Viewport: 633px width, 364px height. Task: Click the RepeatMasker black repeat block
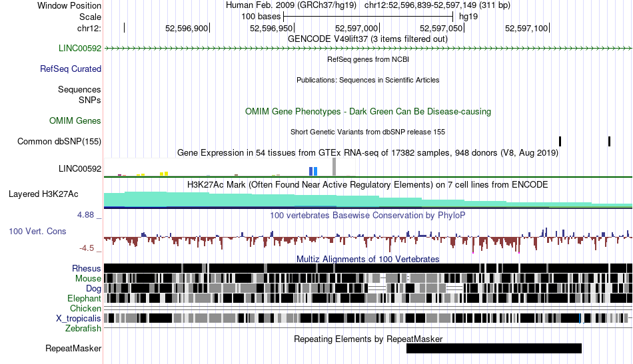point(494,349)
